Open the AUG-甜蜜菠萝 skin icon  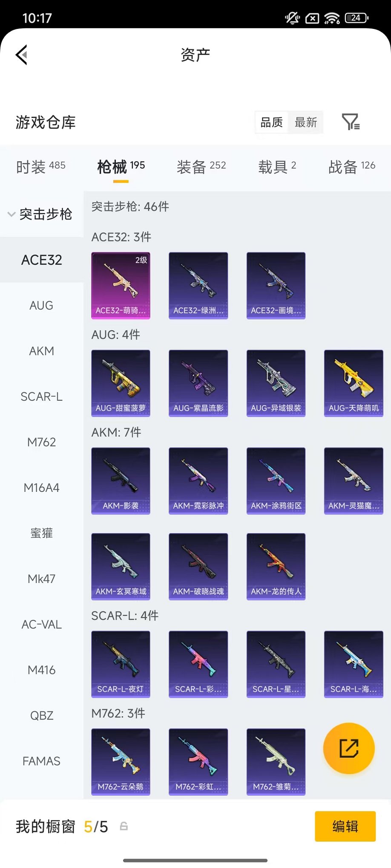pyautogui.click(x=121, y=383)
